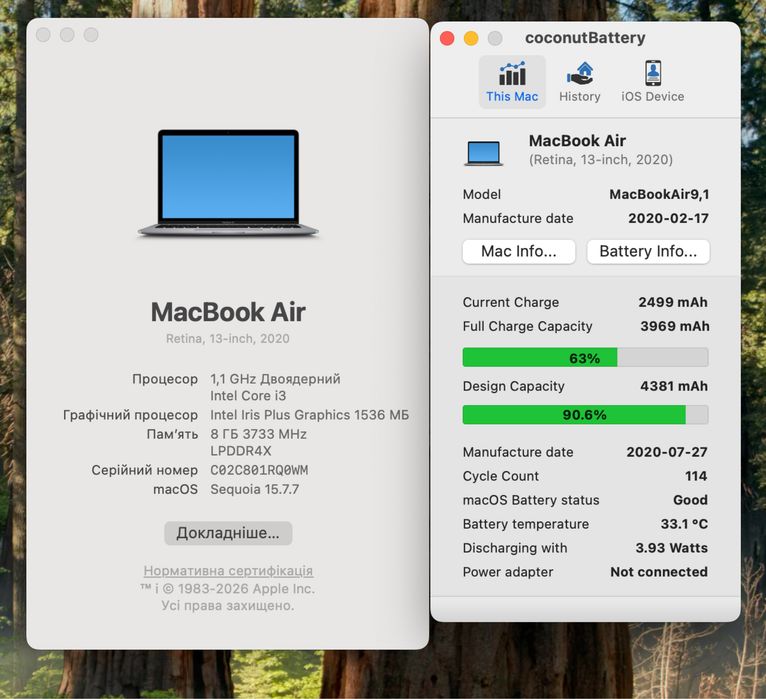Click the Cycle Count value 114
Image resolution: width=766 pixels, height=699 pixels.
[x=696, y=476]
